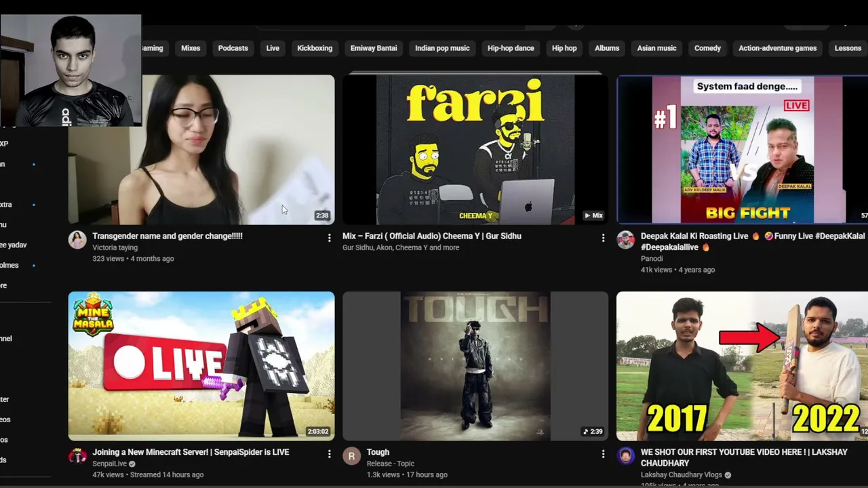Screen dimensions: 868x488
Task: Filter by the Mixes chip
Action: (x=191, y=48)
